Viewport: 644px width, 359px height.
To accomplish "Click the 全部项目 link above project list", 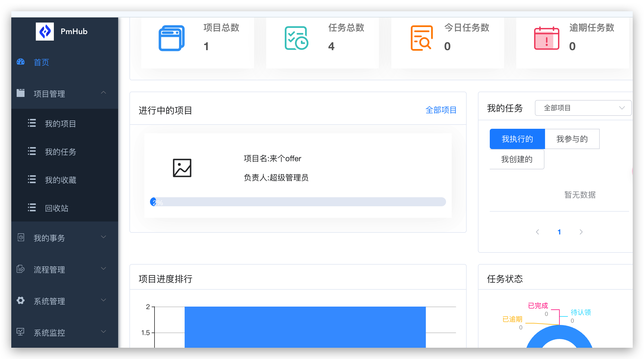I will (441, 110).
